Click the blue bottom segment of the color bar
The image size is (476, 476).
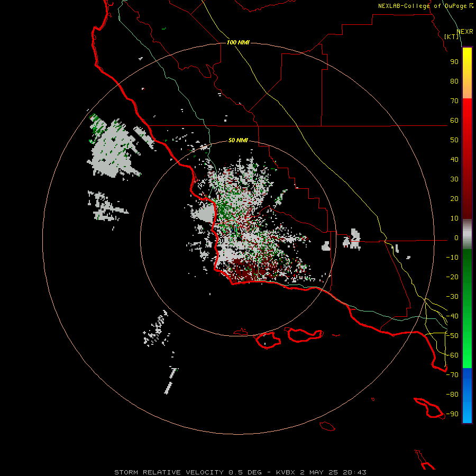(467, 396)
